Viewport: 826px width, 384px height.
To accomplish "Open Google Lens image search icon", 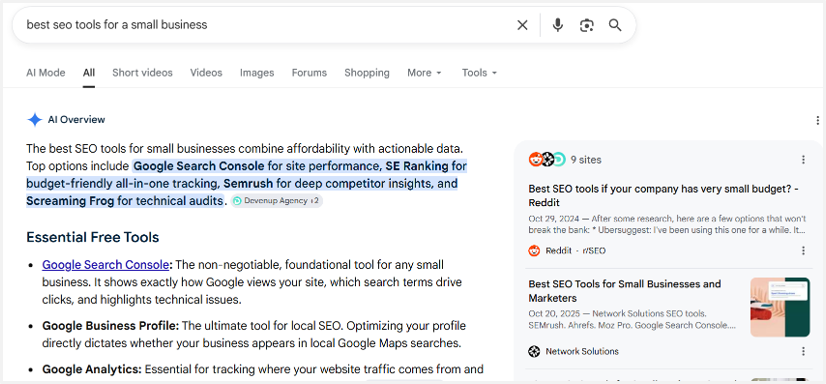I will coord(587,25).
